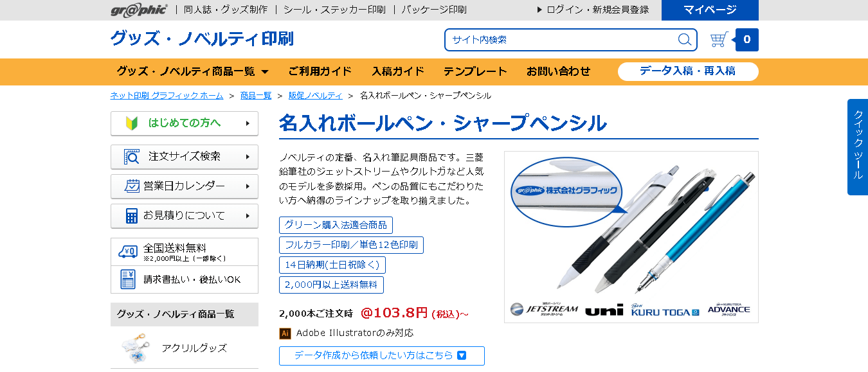Viewport: 868px width, 372px height.
Task: Click the free shipping truck icon
Action: click(128, 251)
